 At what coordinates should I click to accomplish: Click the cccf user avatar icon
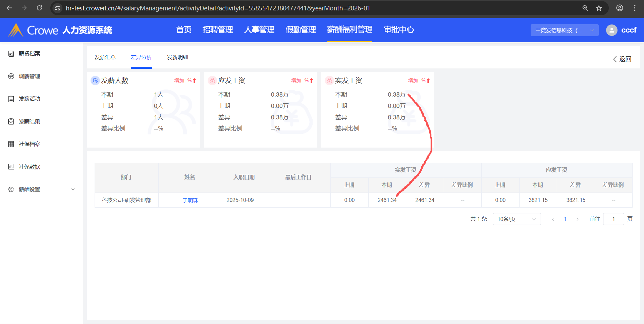[611, 30]
